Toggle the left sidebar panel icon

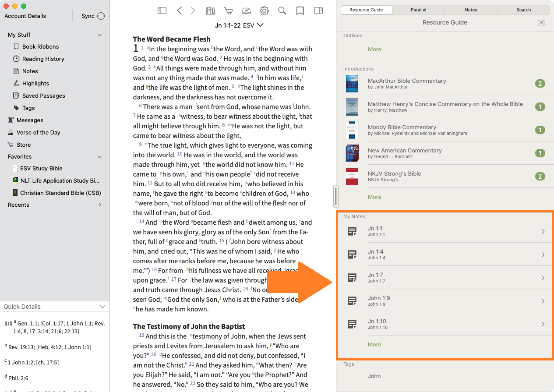(162, 11)
